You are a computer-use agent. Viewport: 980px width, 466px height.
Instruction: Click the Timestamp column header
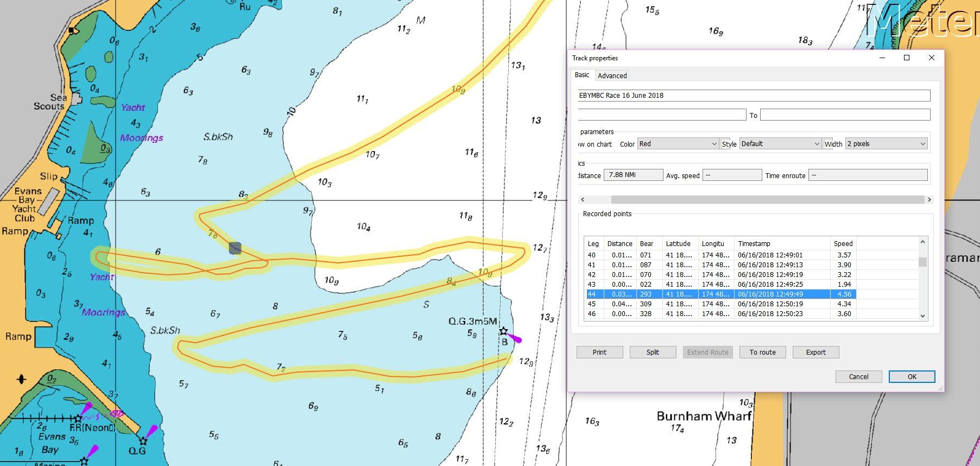(782, 244)
